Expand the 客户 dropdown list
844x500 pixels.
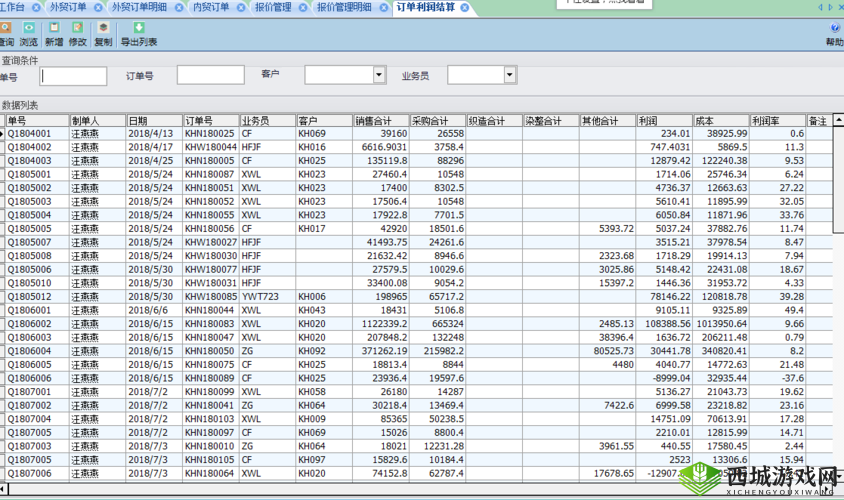[x=379, y=75]
